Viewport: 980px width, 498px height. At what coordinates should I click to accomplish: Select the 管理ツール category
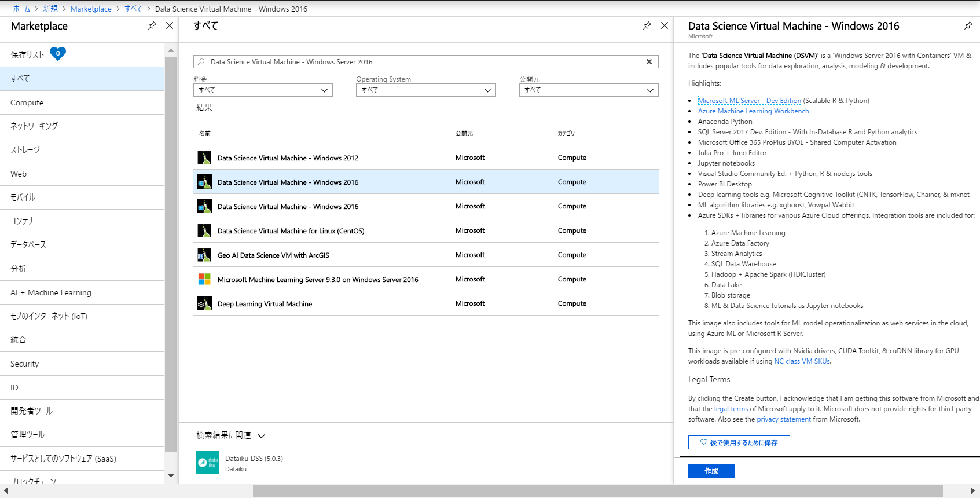[x=82, y=435]
